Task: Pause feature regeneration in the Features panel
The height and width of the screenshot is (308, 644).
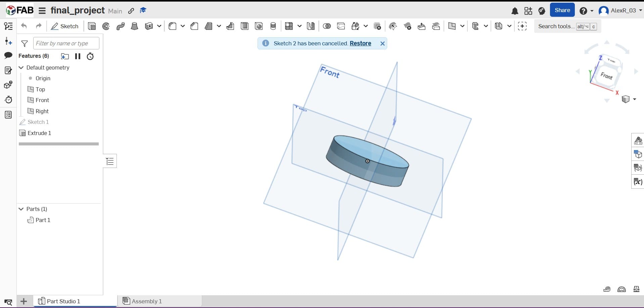Action: (78, 56)
